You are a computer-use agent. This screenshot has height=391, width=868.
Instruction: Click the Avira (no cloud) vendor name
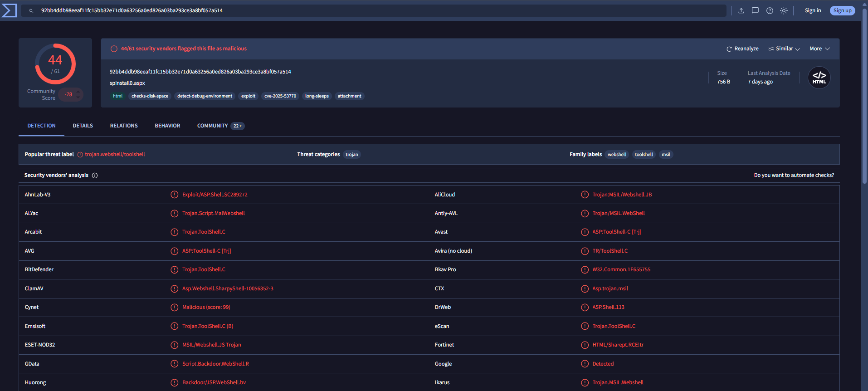pyautogui.click(x=453, y=251)
